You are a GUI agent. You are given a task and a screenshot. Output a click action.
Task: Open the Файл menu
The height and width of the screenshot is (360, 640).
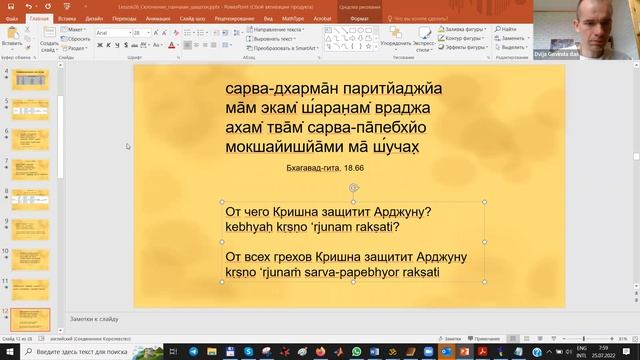(x=12, y=19)
